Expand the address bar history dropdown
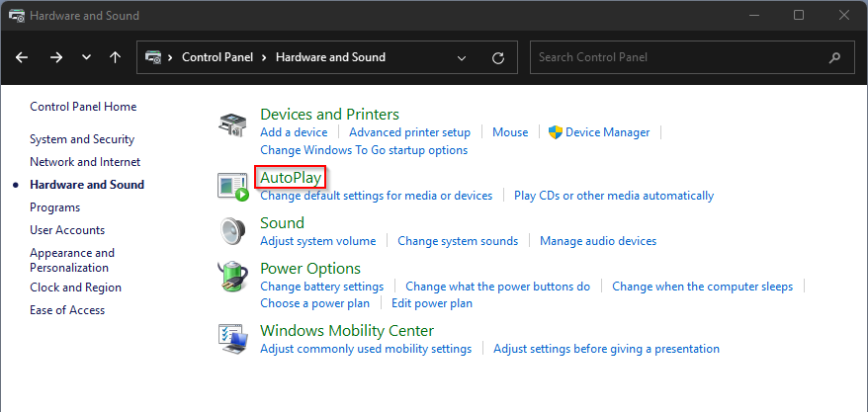The width and height of the screenshot is (868, 412). coord(462,57)
